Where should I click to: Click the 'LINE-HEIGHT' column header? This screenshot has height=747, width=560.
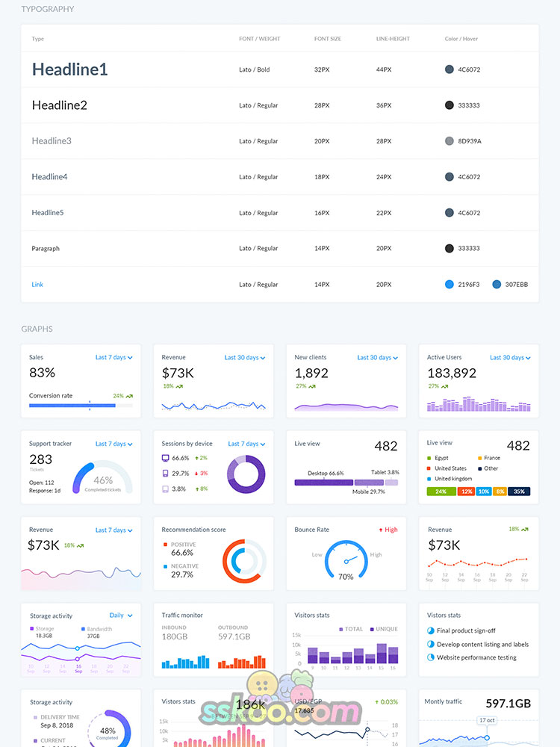pyautogui.click(x=393, y=39)
